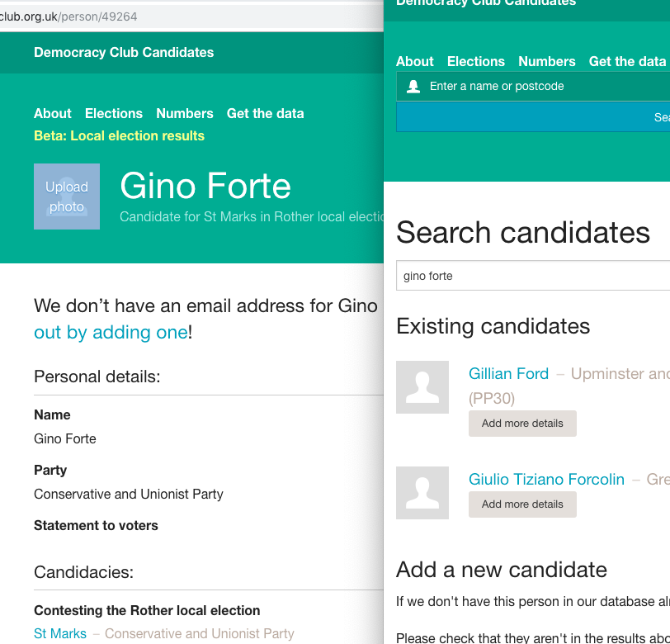Focus the search box containing 'gino forte'
This screenshot has height=644, width=670.
coord(533,276)
